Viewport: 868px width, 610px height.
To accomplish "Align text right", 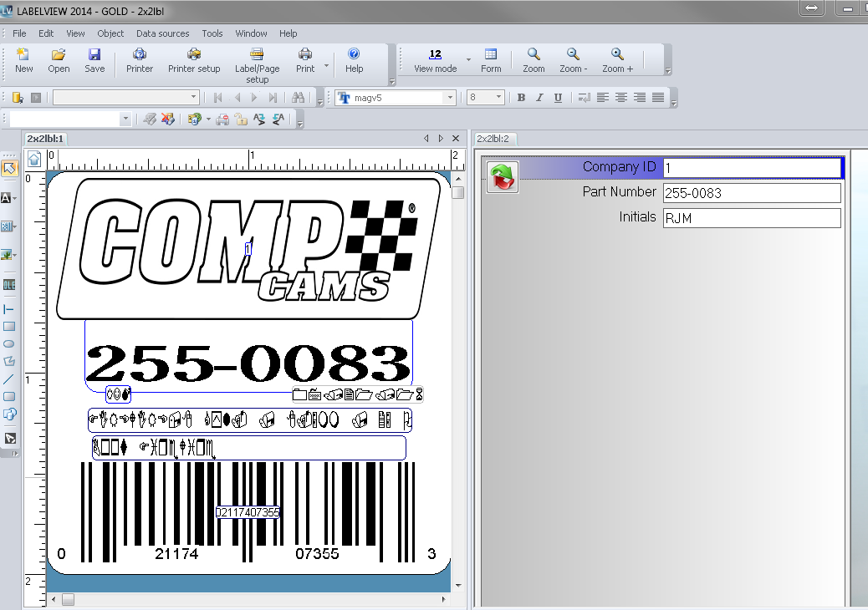I will click(x=640, y=98).
